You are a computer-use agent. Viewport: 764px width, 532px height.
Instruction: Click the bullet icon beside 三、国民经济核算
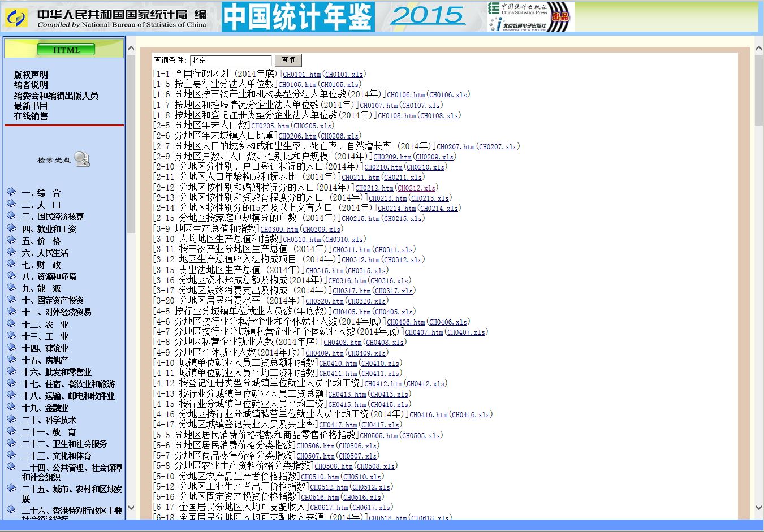coord(11,215)
